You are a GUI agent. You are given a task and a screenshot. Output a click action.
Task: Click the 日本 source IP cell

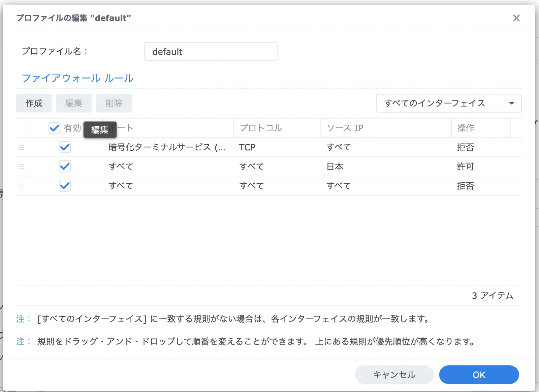(335, 167)
